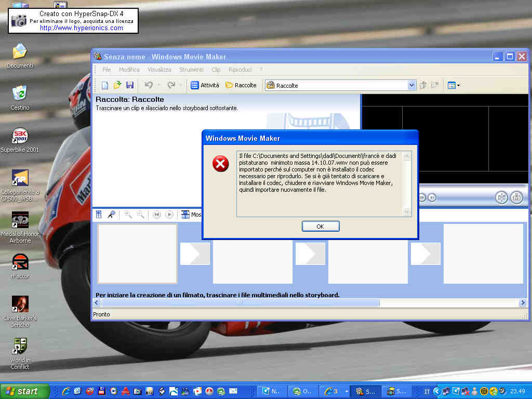Image resolution: width=532 pixels, height=399 pixels.
Task: Click the storyboard horizontal scrollbar thumb
Action: (240, 303)
